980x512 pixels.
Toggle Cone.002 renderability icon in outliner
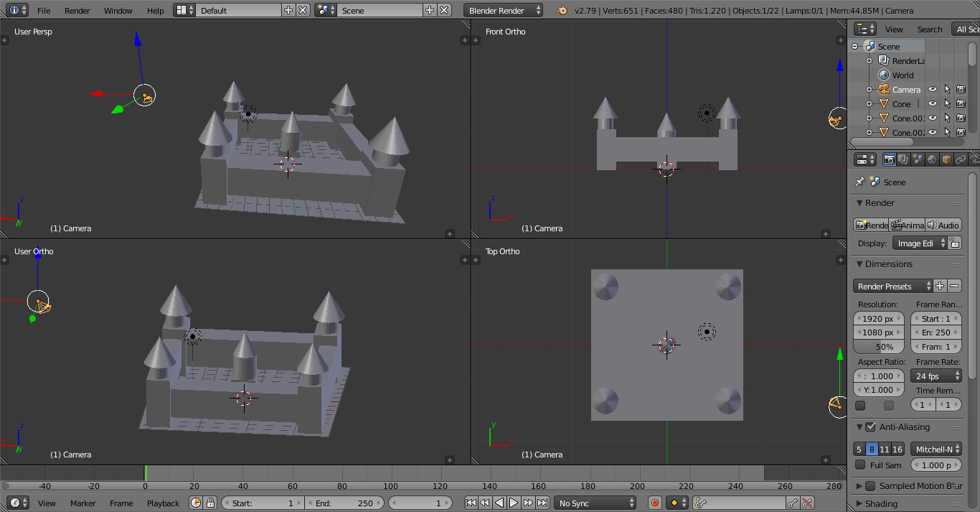961,133
